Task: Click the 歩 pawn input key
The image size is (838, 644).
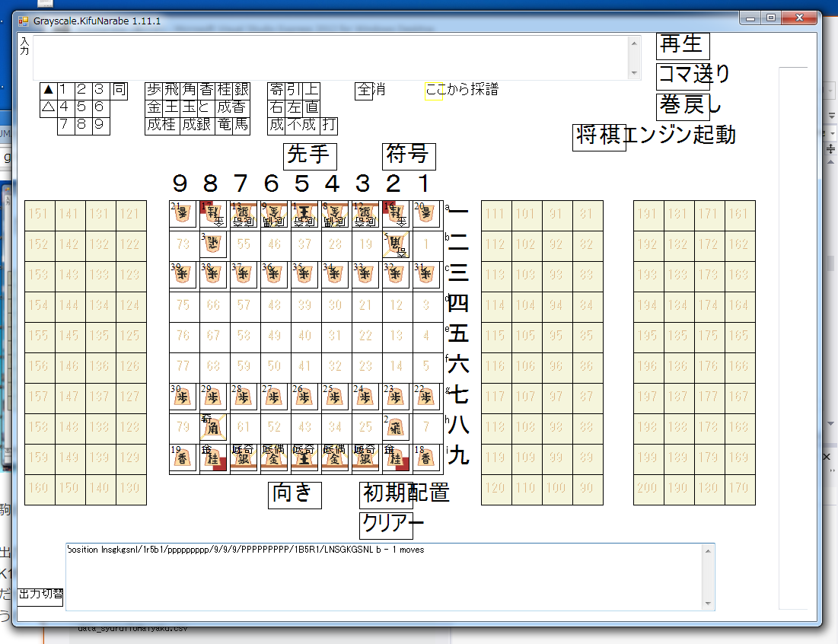Action: tap(154, 91)
